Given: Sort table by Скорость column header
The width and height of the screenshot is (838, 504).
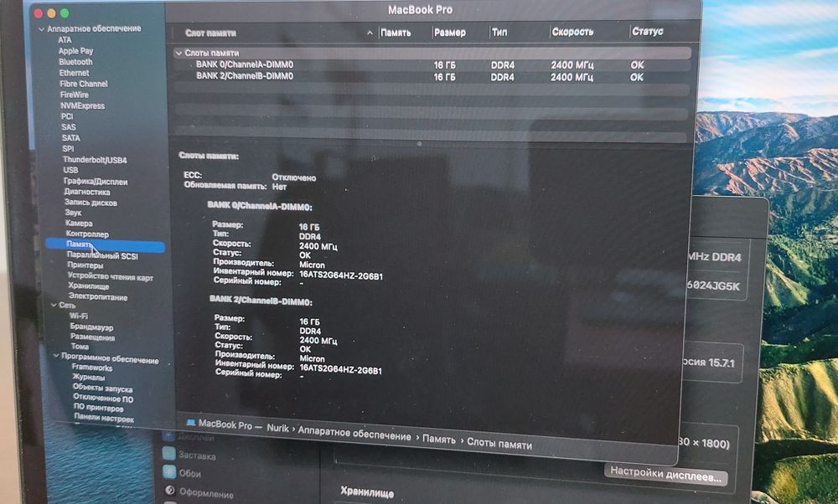Looking at the screenshot, I should [572, 32].
